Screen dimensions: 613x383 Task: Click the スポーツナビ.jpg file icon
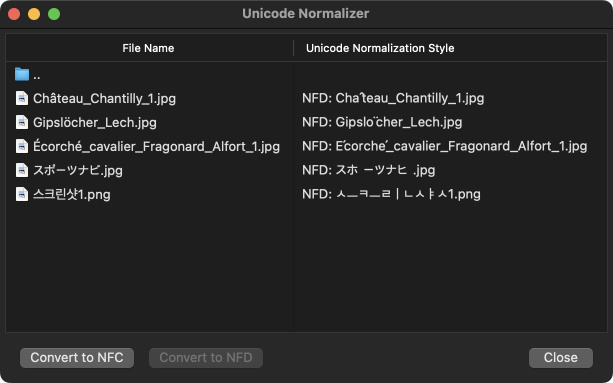22,170
